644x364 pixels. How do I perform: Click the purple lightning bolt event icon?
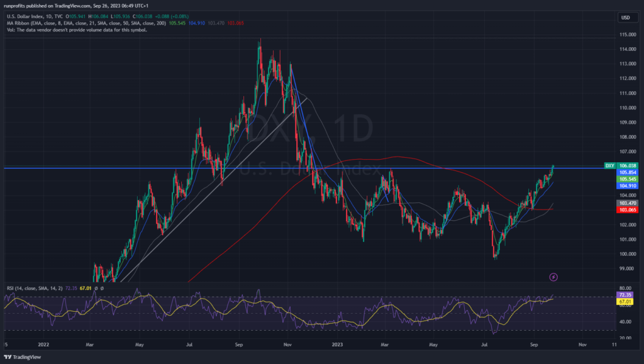pyautogui.click(x=553, y=276)
